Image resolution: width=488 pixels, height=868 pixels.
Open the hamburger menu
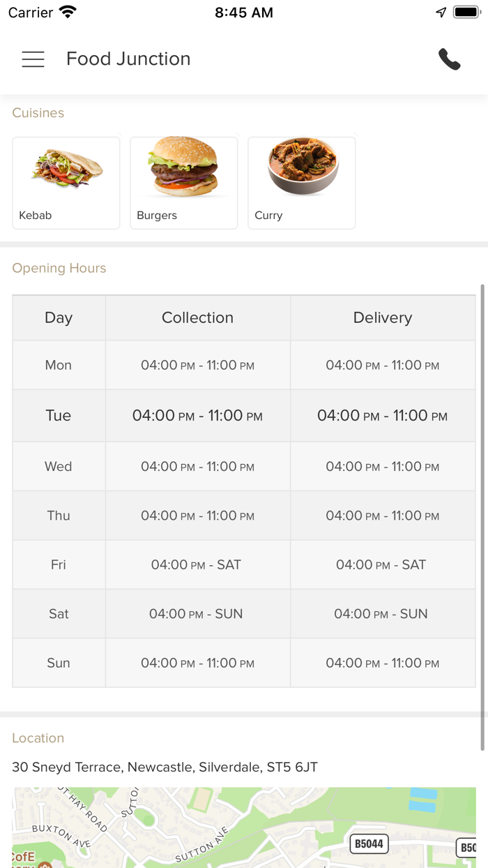(33, 59)
